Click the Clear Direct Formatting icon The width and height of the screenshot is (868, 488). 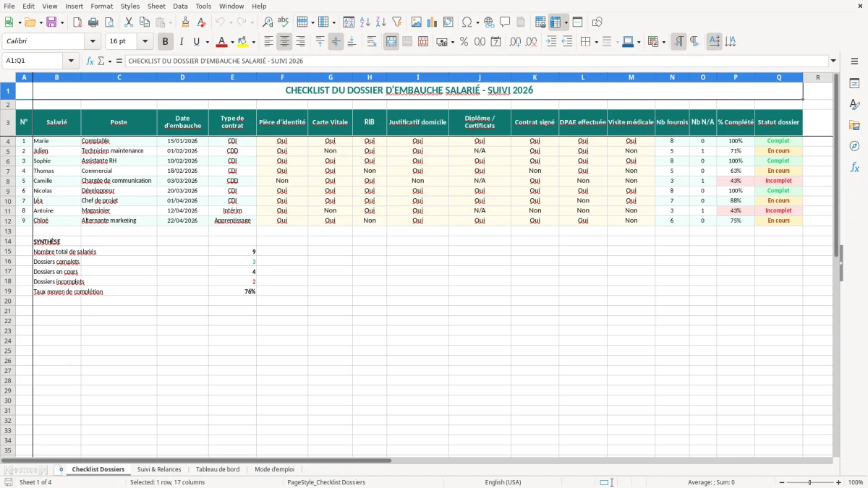point(202,22)
